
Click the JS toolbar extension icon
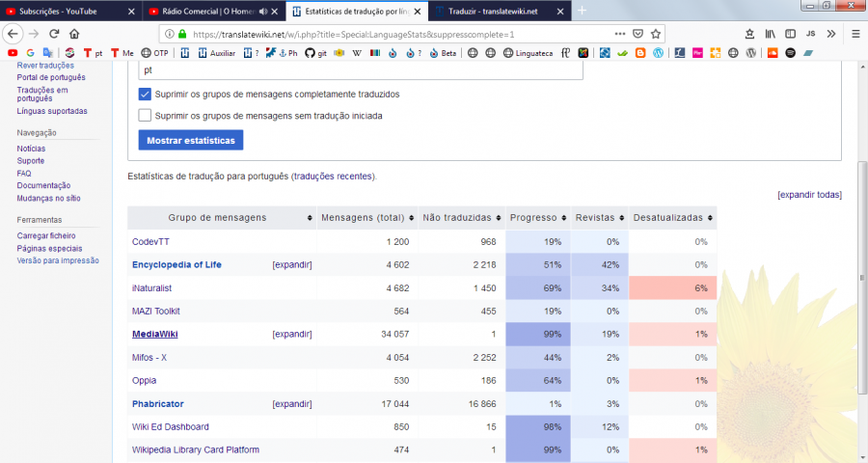pyautogui.click(x=810, y=34)
